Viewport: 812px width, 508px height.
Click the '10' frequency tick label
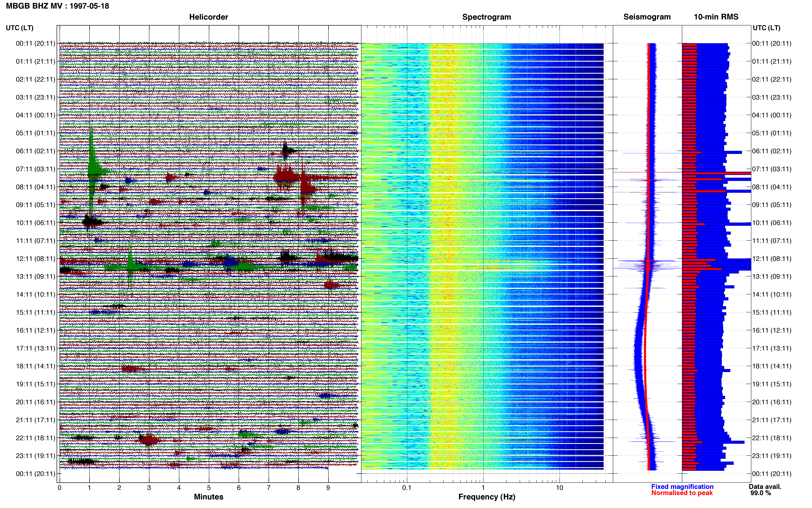pyautogui.click(x=559, y=488)
